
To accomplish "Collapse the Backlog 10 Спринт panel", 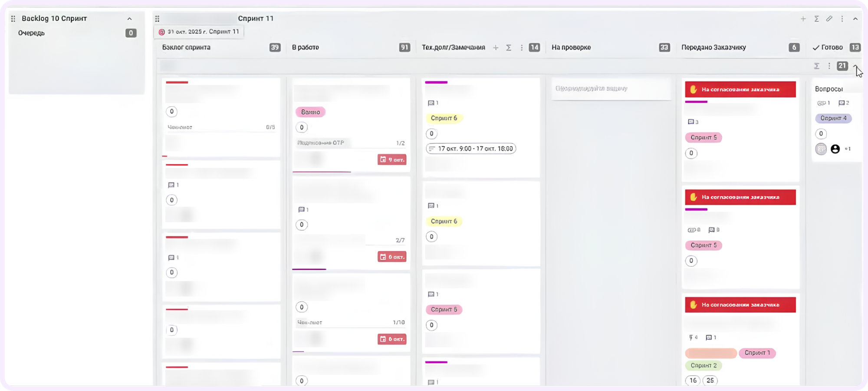I will (129, 19).
